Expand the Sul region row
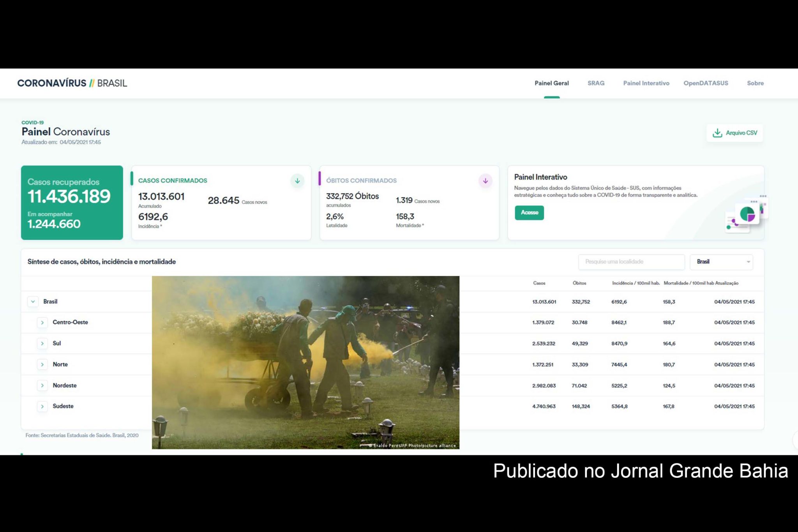Screen dimensions: 798x532 [x=42, y=343]
